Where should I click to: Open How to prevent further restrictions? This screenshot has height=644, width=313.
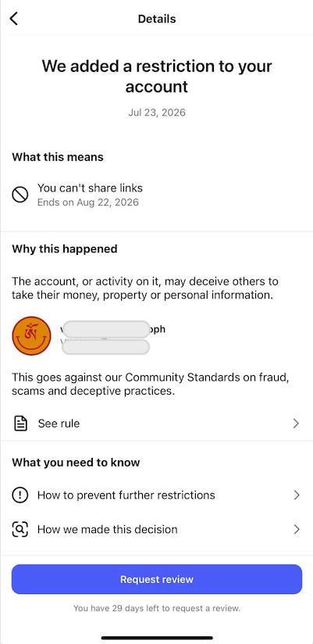coord(156,496)
